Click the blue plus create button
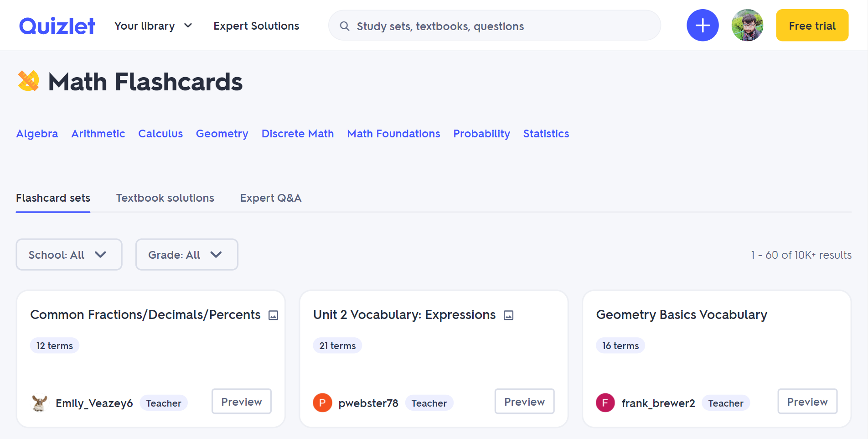This screenshot has height=439, width=868. click(703, 26)
